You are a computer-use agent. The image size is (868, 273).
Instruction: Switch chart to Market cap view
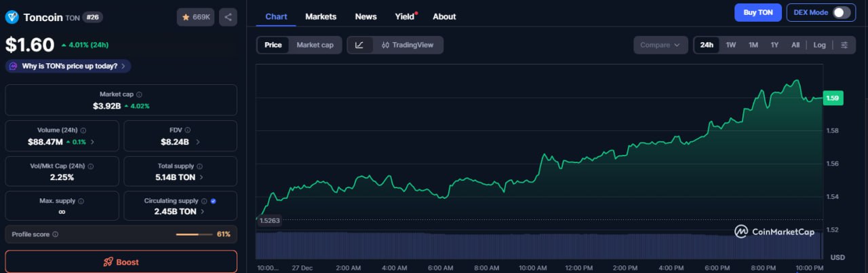pyautogui.click(x=315, y=45)
